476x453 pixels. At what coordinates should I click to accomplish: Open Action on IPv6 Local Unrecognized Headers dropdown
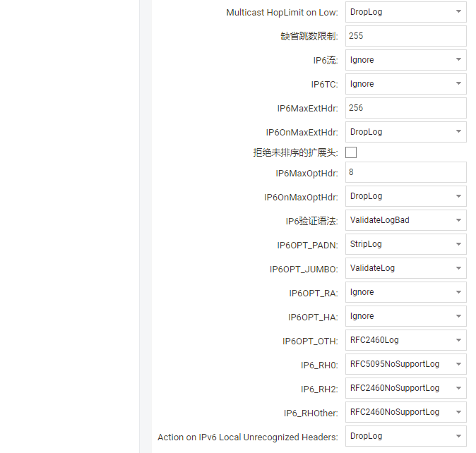pyautogui.click(x=405, y=436)
